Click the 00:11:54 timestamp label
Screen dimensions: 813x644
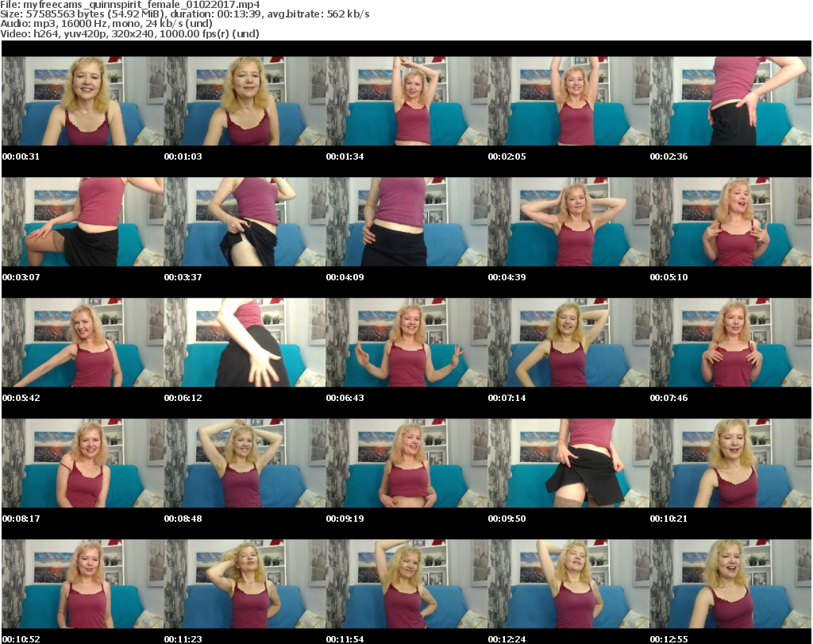345,639
